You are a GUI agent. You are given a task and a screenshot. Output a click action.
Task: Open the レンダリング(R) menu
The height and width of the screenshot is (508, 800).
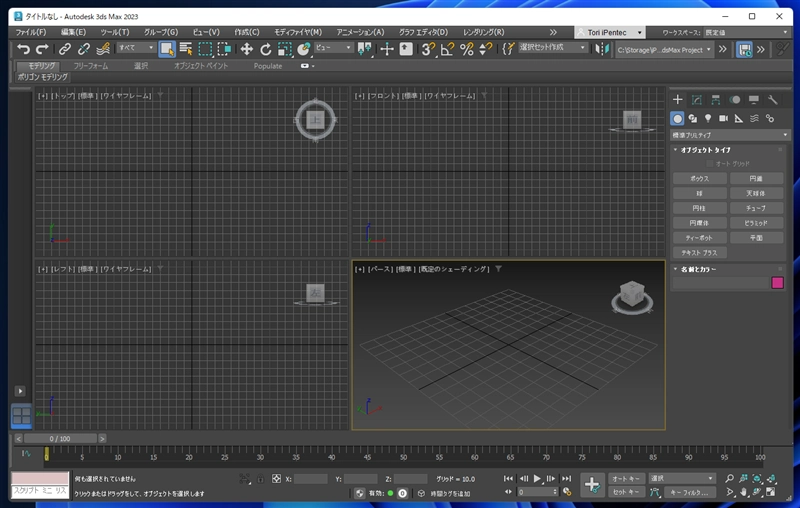point(484,32)
